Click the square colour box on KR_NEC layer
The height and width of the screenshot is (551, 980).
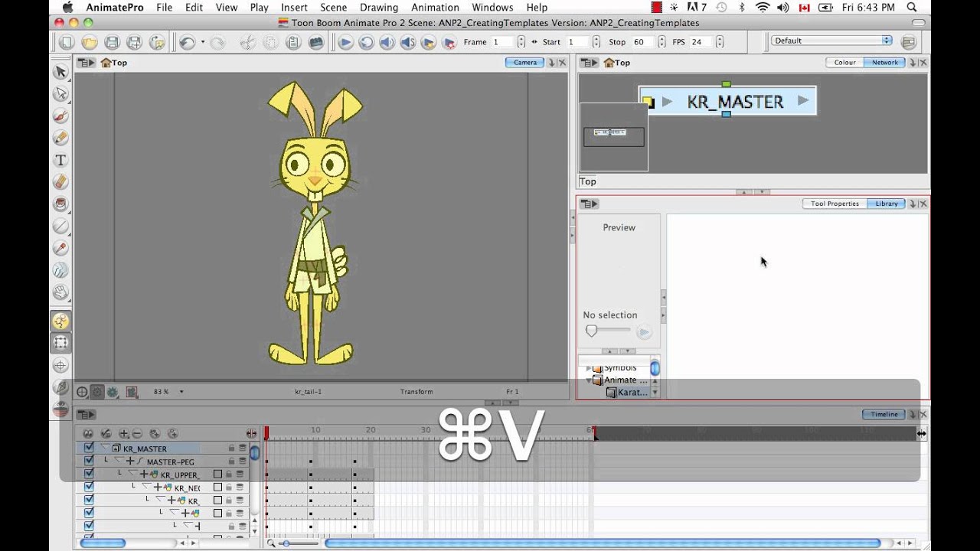(x=217, y=487)
